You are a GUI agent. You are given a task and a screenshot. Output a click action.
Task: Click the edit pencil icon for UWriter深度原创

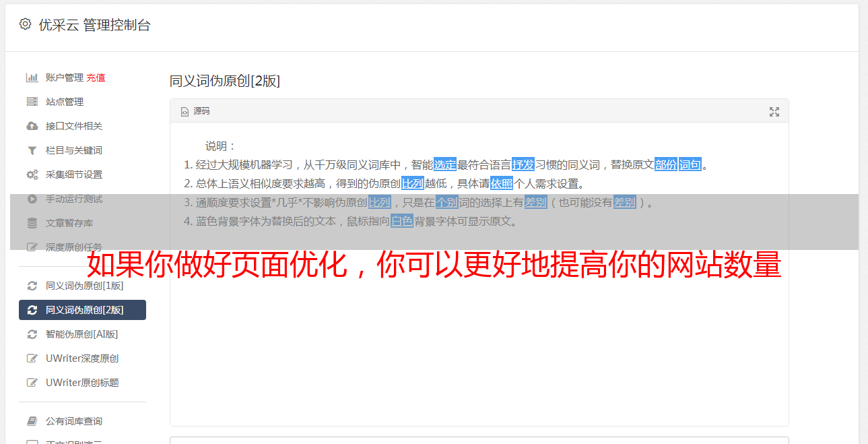(x=32, y=358)
